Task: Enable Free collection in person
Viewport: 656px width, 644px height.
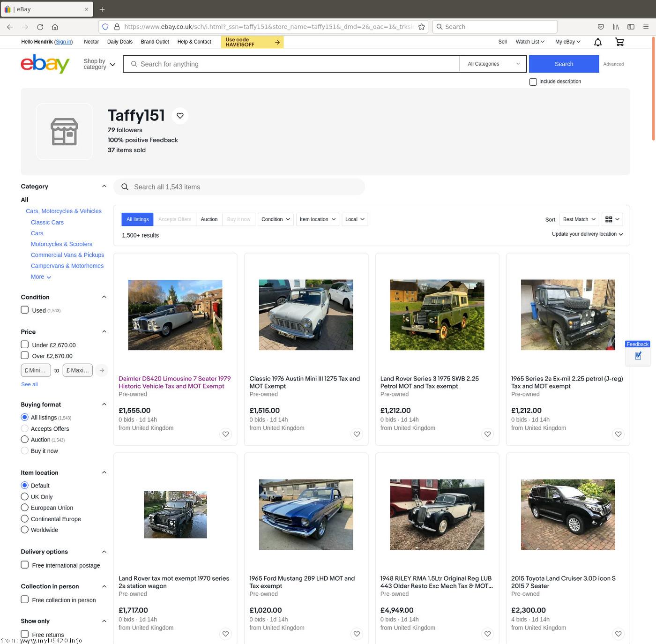Action: tap(25, 599)
